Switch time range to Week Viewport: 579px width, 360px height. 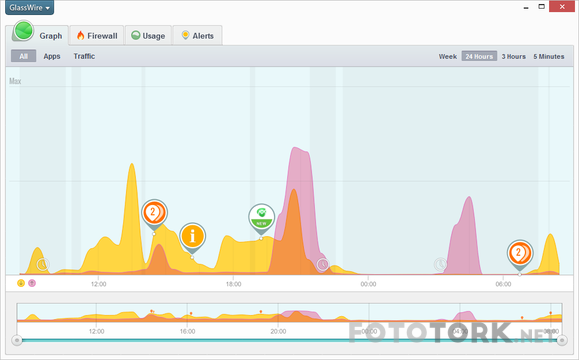[x=448, y=56]
